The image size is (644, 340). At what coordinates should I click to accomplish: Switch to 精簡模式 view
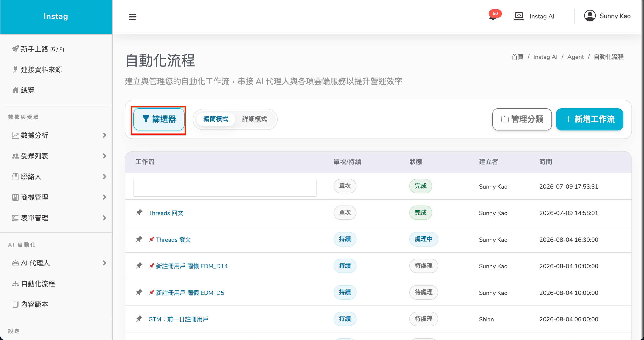click(x=216, y=119)
